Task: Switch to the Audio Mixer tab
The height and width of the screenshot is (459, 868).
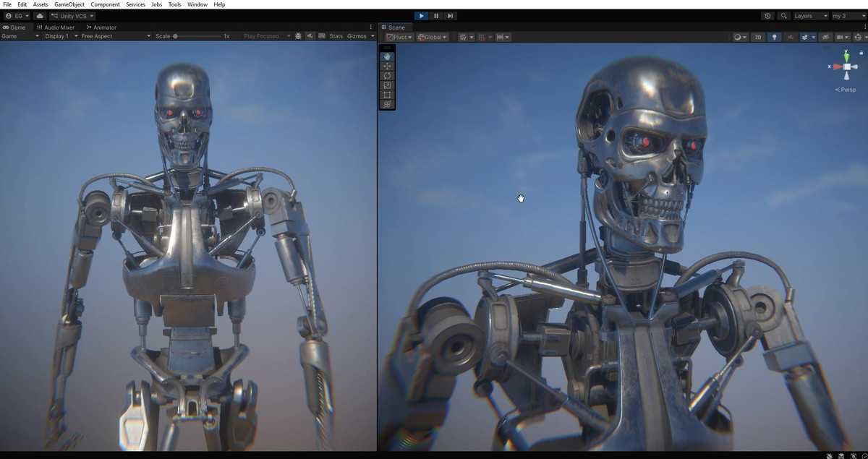Action: pos(55,27)
